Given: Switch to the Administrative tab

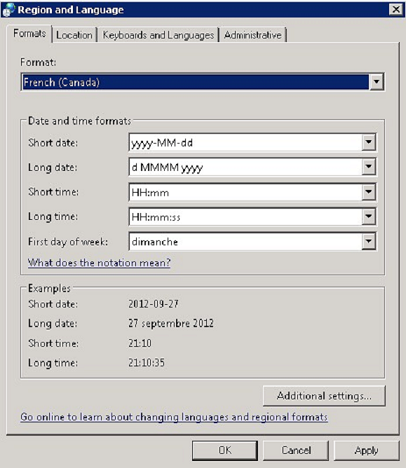Looking at the screenshot, I should coord(253,35).
